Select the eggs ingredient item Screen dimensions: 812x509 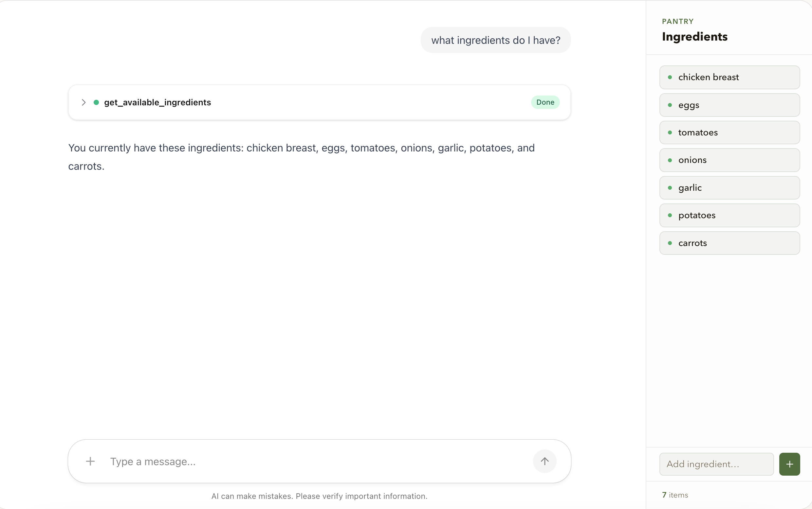(x=729, y=105)
